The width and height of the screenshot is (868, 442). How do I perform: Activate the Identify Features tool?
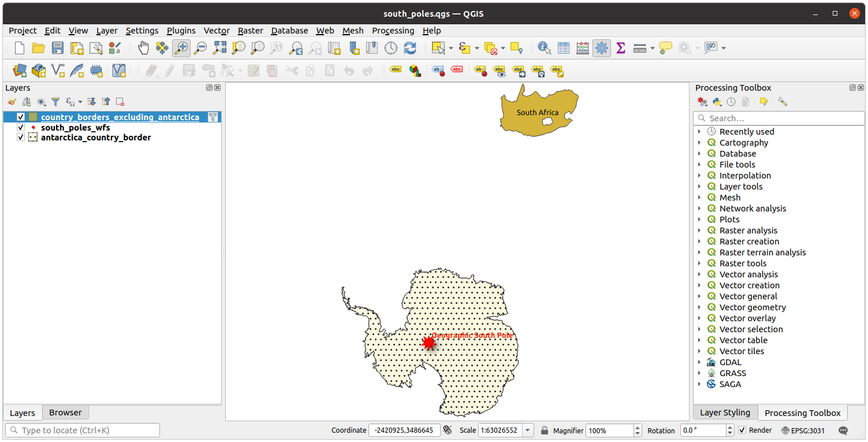click(543, 48)
